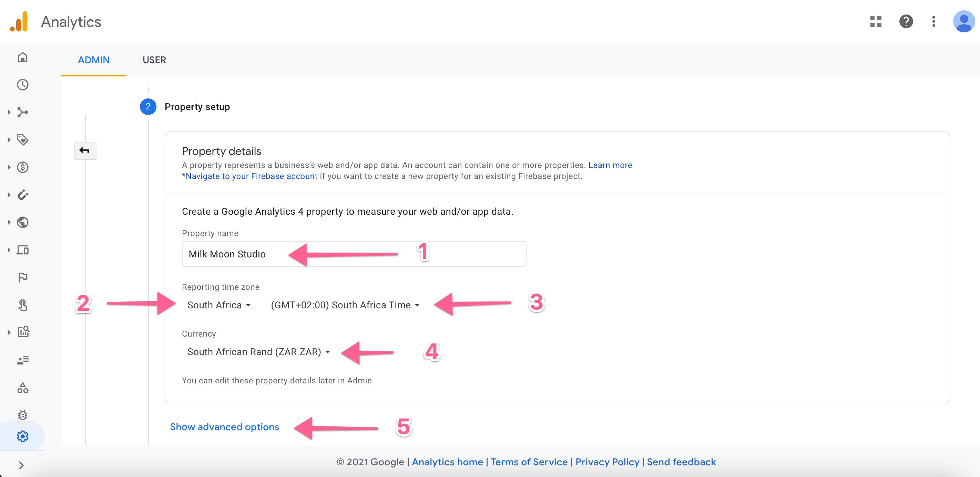The width and height of the screenshot is (980, 477).
Task: Open the South African Rand currency dropdown
Action: click(x=258, y=352)
